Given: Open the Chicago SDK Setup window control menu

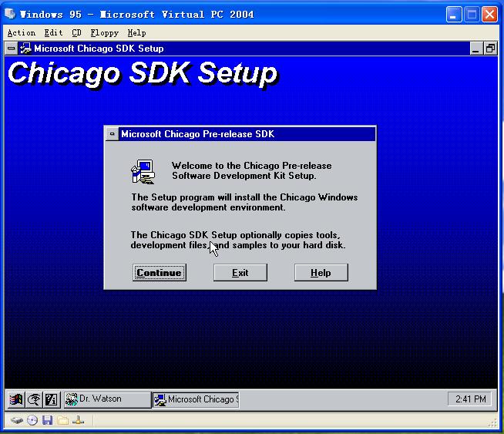Looking at the screenshot, I should pos(12,49).
